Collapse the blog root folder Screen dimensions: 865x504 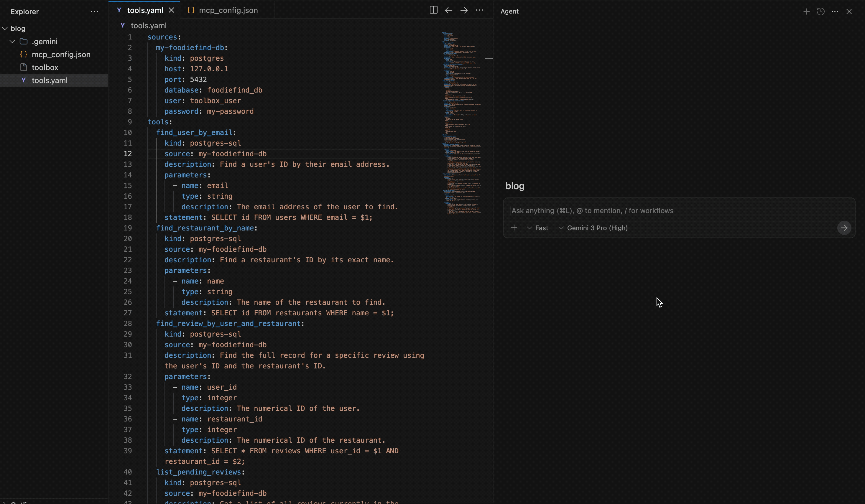tap(5, 29)
